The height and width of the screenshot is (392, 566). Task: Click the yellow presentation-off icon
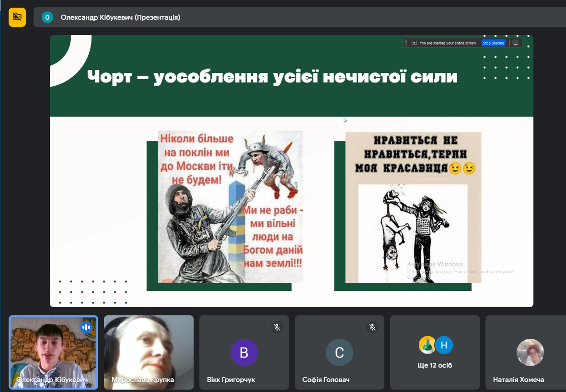pos(17,17)
